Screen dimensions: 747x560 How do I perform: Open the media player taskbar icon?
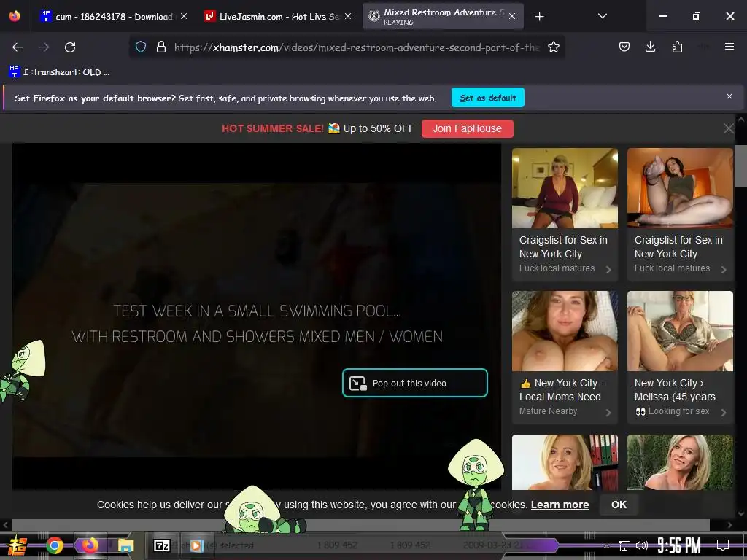pos(196,545)
